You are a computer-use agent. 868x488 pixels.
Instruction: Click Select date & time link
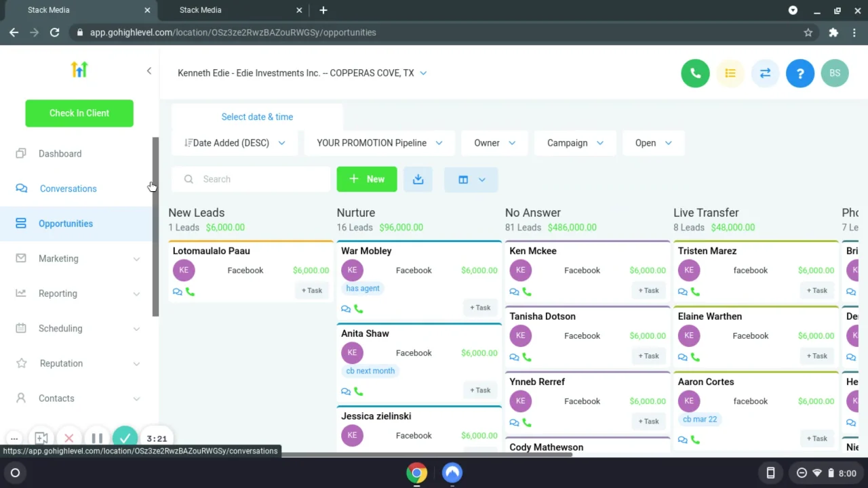click(x=257, y=117)
